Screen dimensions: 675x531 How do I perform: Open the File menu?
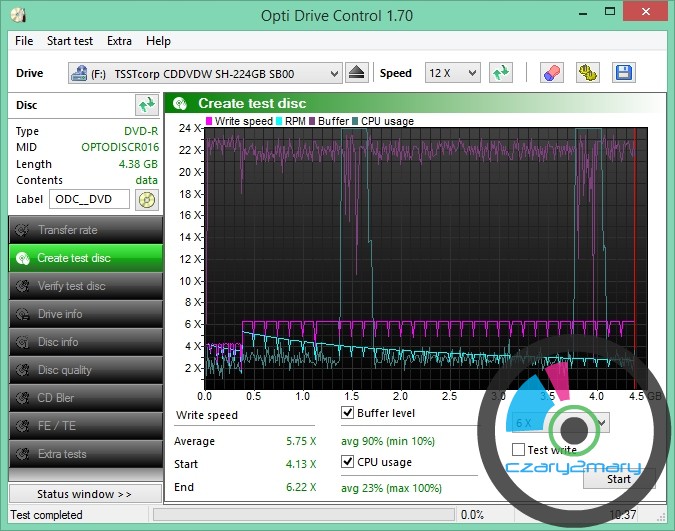click(x=24, y=41)
